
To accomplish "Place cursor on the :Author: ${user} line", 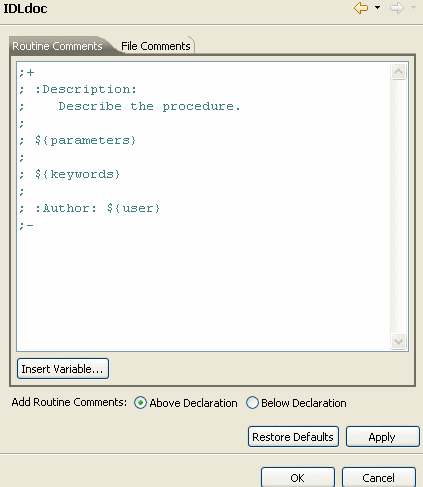I will [x=90, y=208].
